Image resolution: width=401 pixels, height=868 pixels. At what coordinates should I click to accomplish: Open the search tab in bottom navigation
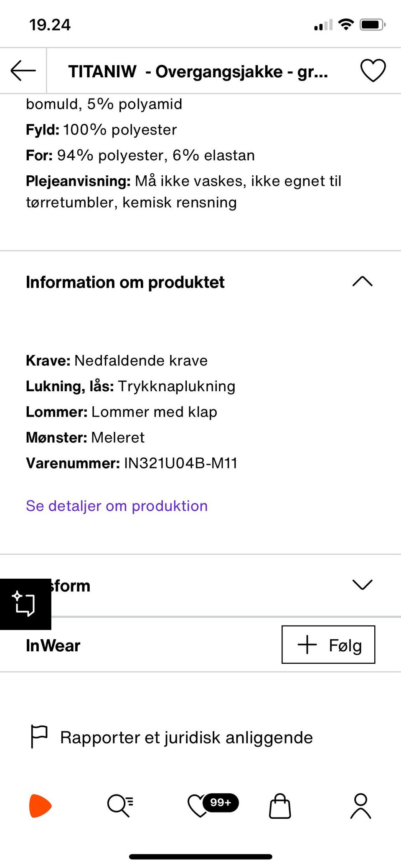pyautogui.click(x=120, y=805)
